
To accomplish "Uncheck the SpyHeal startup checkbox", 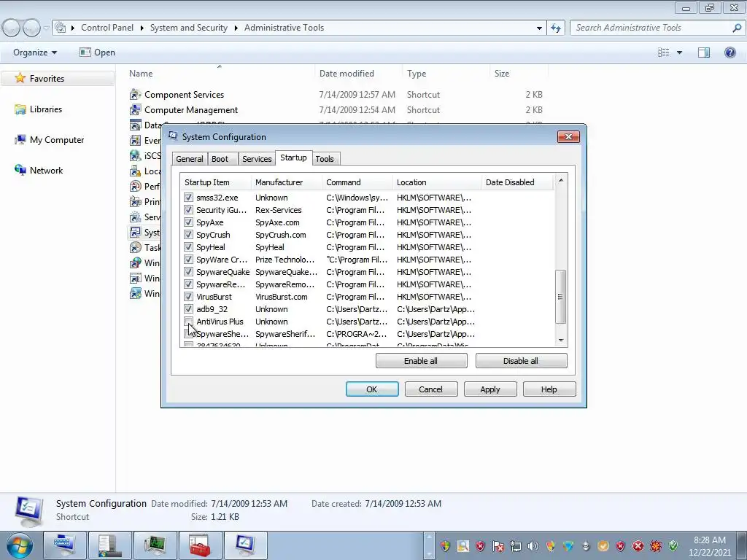I will (x=188, y=246).
